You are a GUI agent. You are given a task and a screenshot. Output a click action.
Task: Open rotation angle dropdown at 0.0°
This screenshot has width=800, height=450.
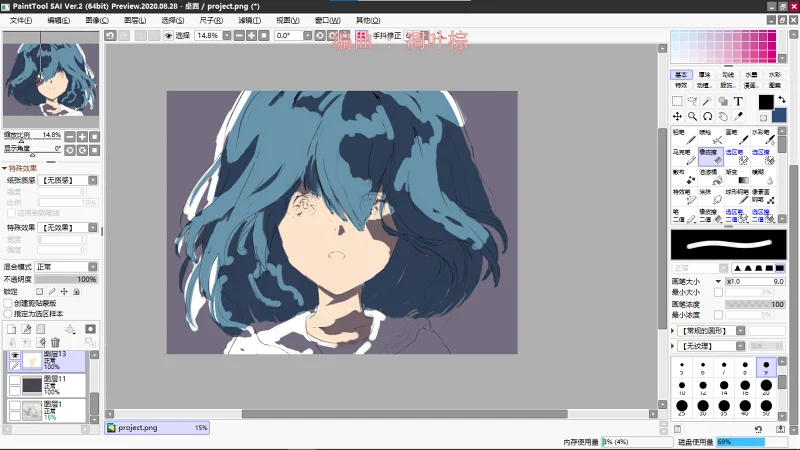308,35
